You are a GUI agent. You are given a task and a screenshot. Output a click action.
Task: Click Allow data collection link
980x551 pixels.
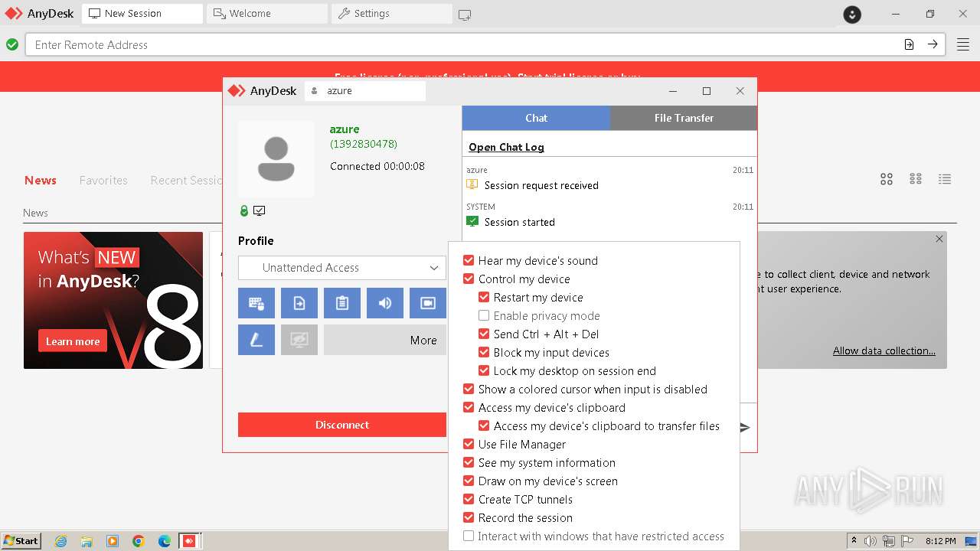click(884, 350)
